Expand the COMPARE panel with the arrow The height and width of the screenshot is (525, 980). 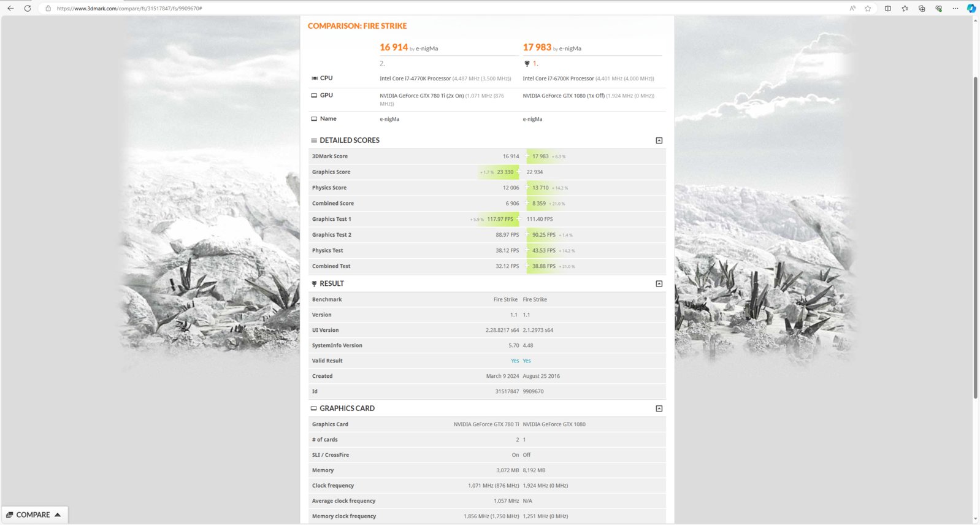pos(58,515)
